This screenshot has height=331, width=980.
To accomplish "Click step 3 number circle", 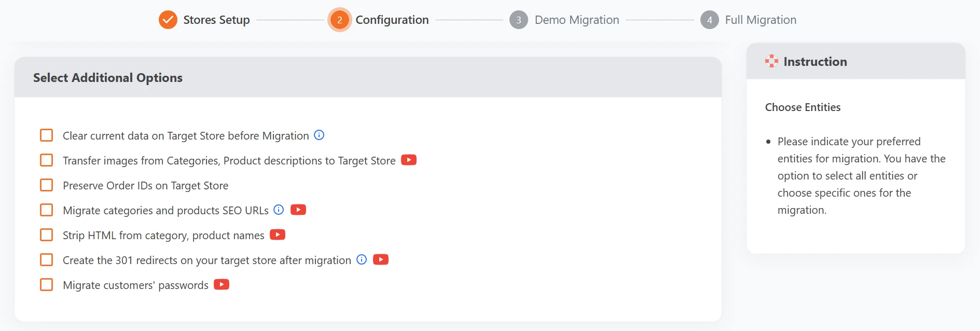I will coord(518,20).
